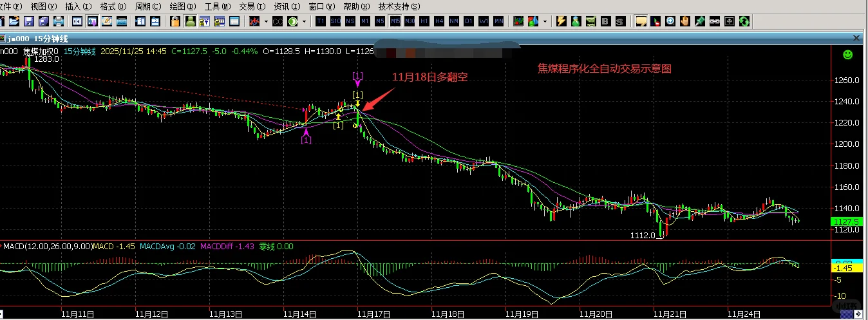The image size is (868, 320).
Task: Switch to M1 one-minute period
Action: click(x=365, y=21)
